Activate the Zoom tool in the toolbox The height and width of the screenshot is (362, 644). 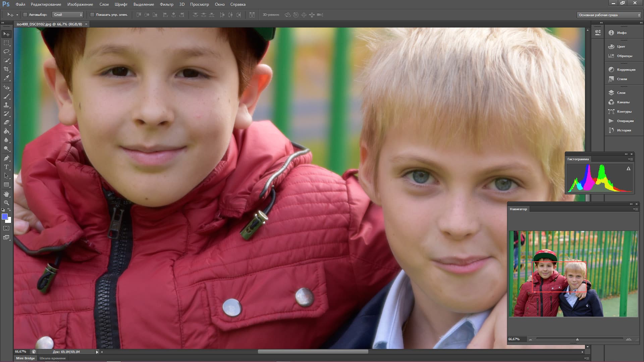pyautogui.click(x=6, y=203)
